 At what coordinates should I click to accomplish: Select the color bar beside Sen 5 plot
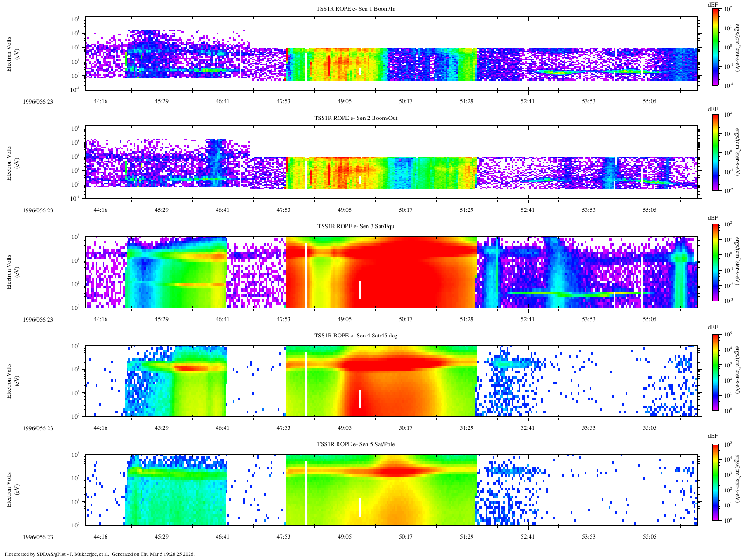click(x=715, y=482)
